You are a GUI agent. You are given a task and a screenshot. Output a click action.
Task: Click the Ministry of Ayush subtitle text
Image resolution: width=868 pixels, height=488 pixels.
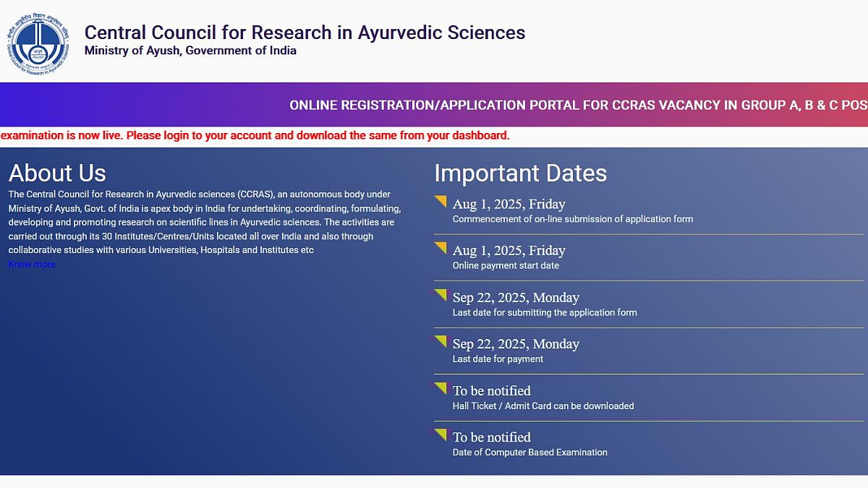[190, 51]
